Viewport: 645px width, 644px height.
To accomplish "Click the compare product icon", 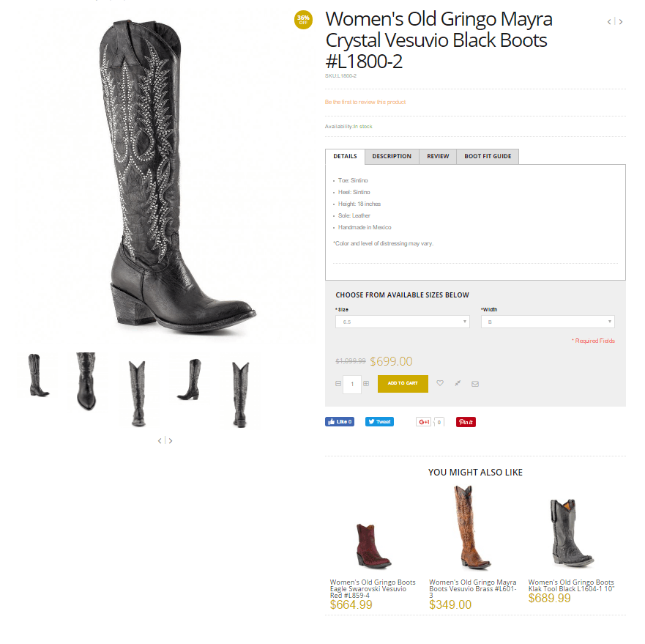I will (x=458, y=383).
